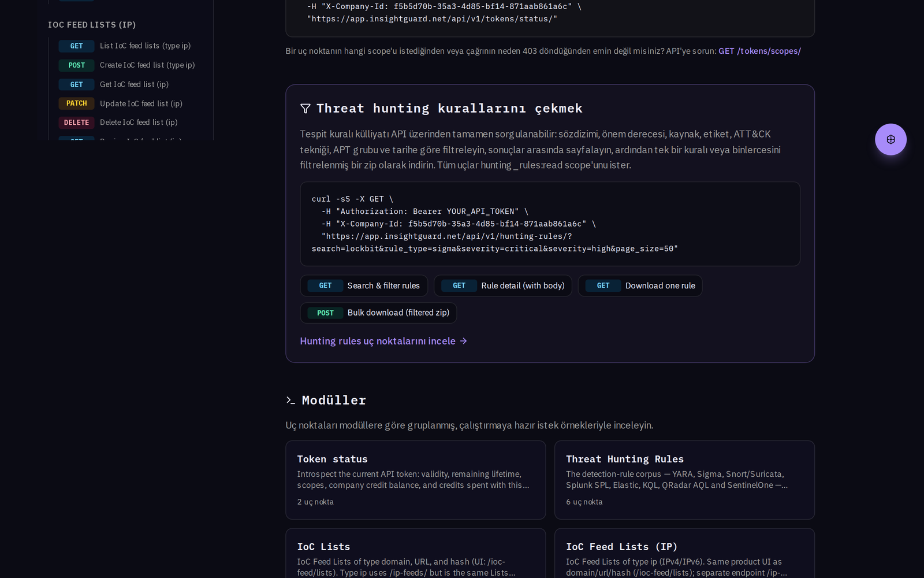
Task: Click the IOC FEED LISTS (IP) sidebar heading
Action: [92, 25]
